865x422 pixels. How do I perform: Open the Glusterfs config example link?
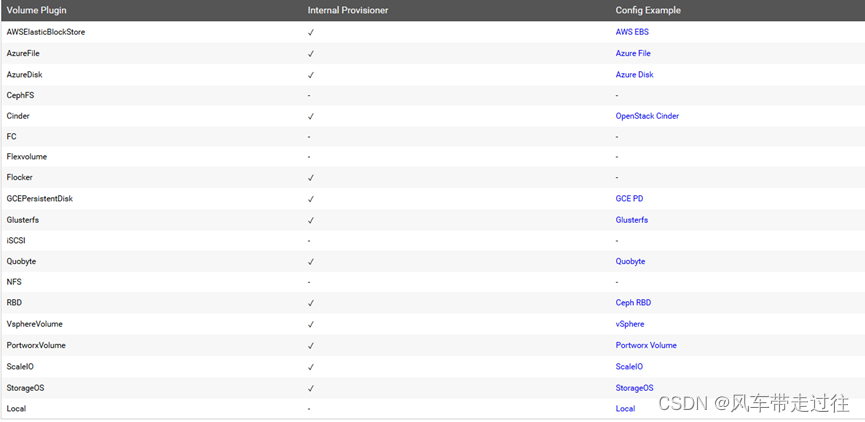[632, 220]
